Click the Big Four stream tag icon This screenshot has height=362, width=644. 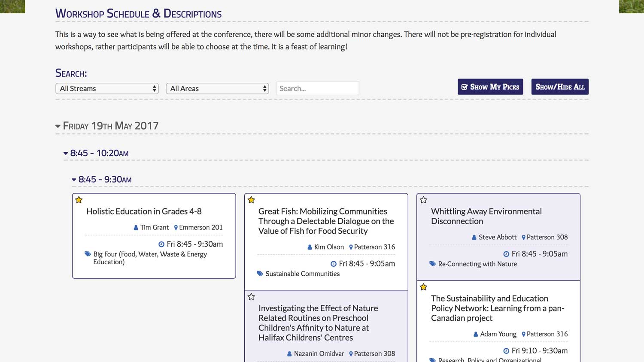tap(88, 254)
